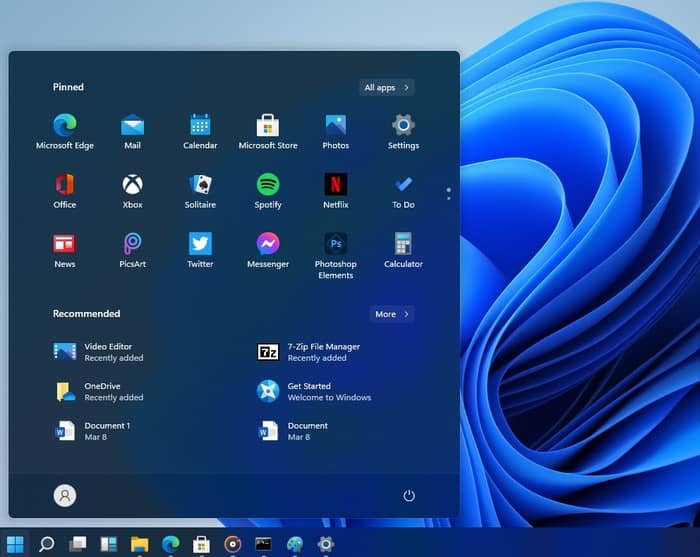Image resolution: width=700 pixels, height=557 pixels.
Task: Open the power options menu
Action: (408, 496)
